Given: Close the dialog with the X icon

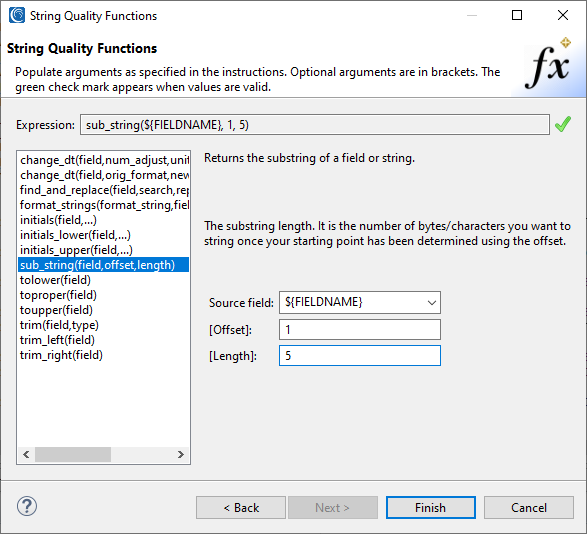Looking at the screenshot, I should tap(563, 15).
